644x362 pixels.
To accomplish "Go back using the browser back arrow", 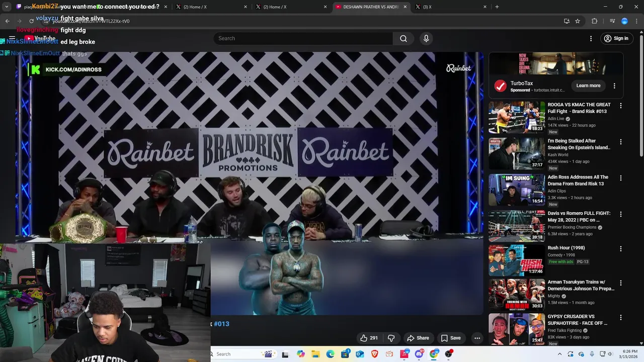I will [x=8, y=21].
